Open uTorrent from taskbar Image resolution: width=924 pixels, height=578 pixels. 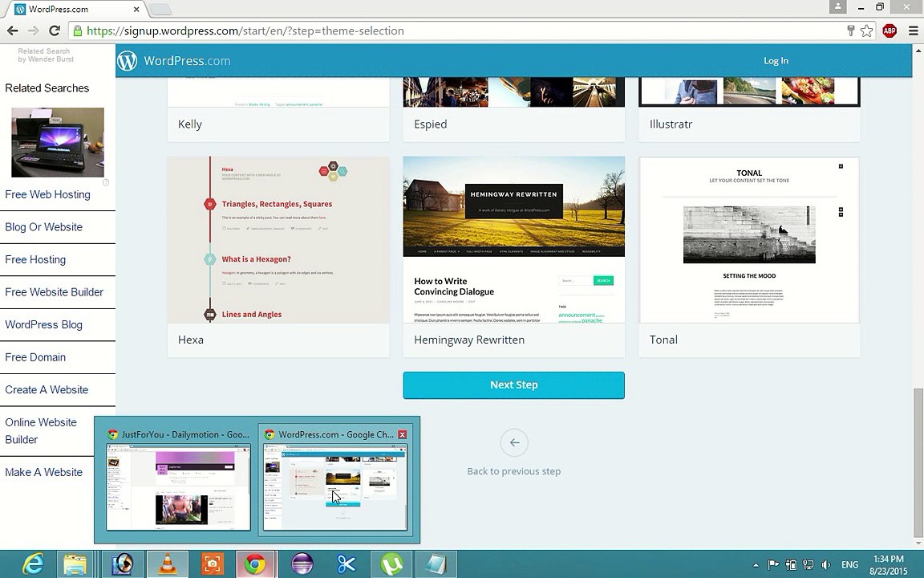tap(391, 564)
